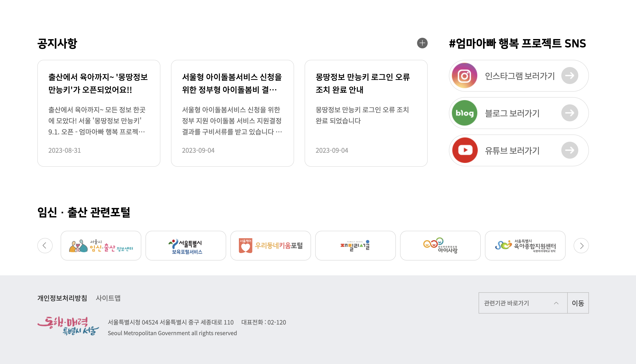Open 우리동네키움포털 banner

270,245
